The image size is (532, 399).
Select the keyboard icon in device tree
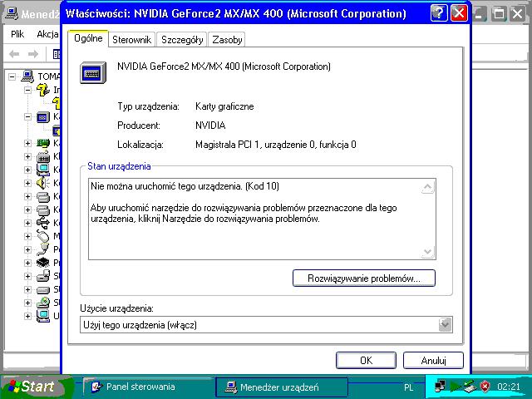[43, 156]
